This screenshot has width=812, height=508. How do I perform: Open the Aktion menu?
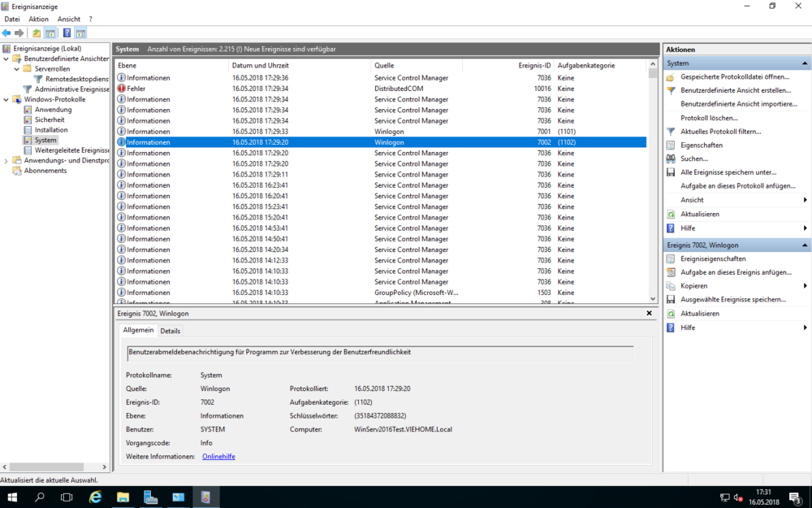pos(37,19)
